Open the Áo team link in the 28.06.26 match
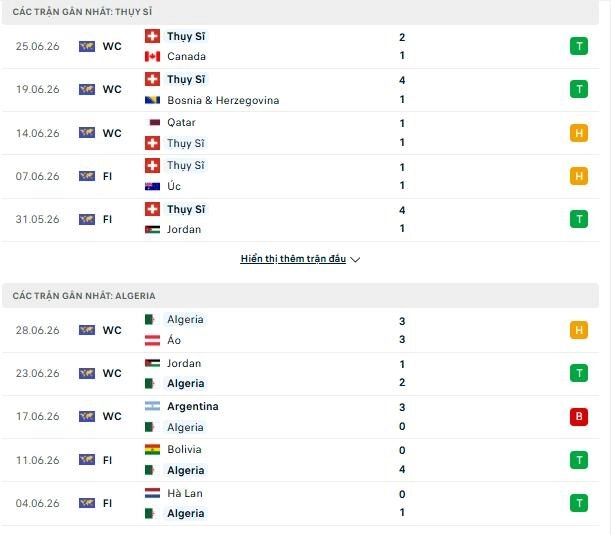611x535 pixels. tap(174, 340)
